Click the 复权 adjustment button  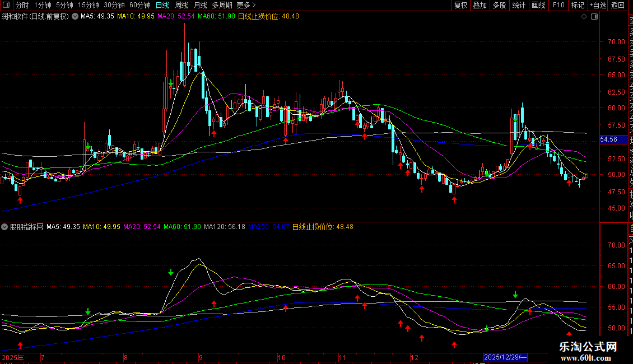460,5
